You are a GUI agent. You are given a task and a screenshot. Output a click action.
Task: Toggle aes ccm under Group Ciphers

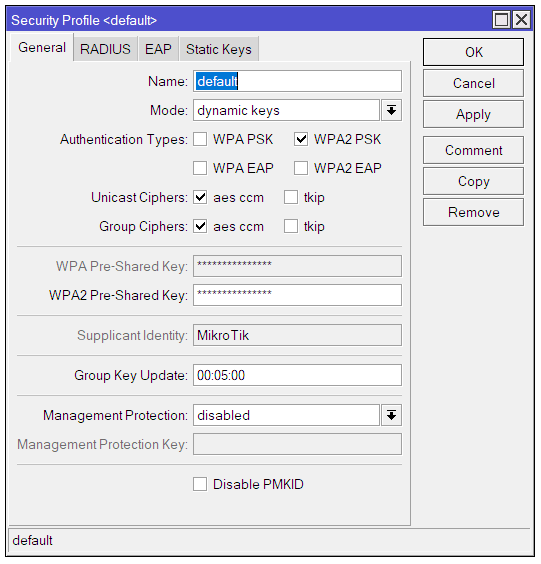point(200,226)
